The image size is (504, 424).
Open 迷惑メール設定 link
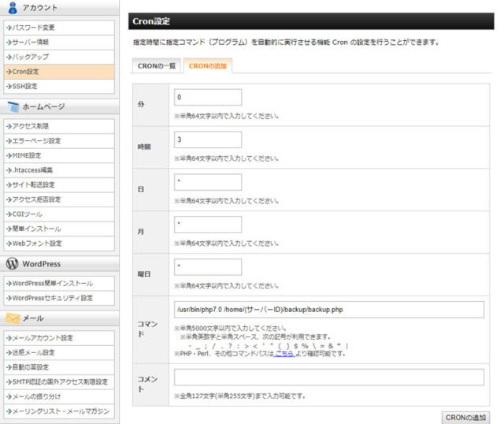click(x=59, y=352)
